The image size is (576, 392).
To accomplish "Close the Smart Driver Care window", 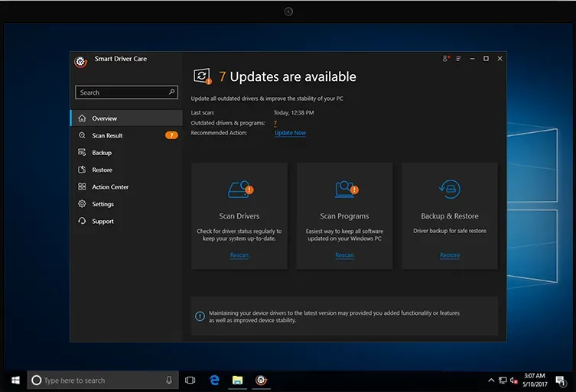I will click(500, 58).
